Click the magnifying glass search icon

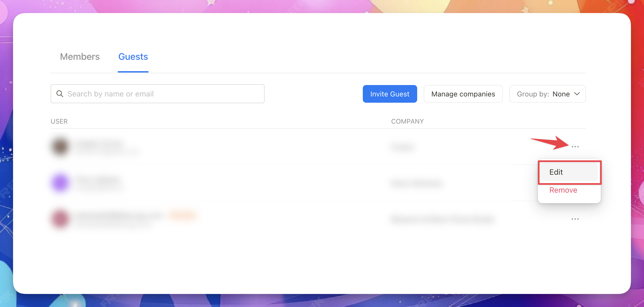coord(60,94)
